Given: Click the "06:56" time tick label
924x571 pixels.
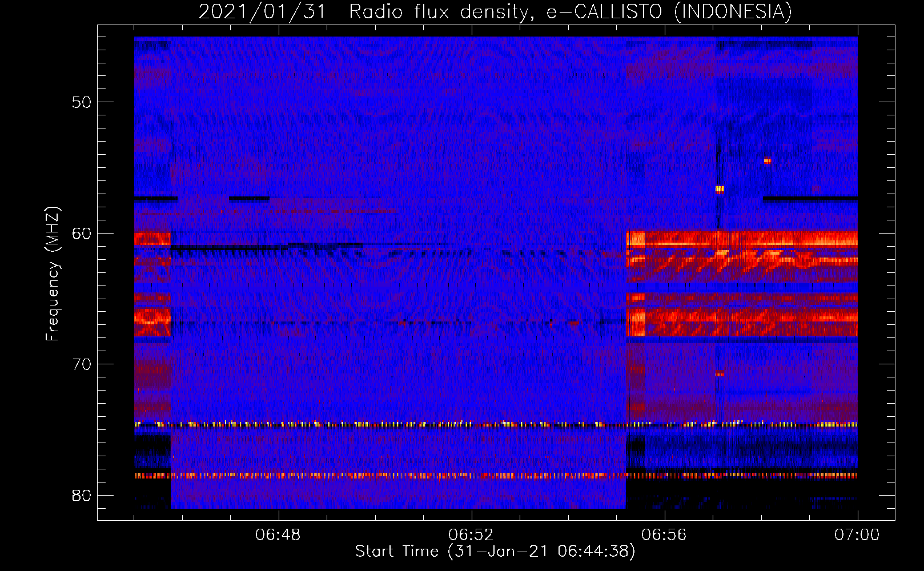Looking at the screenshot, I should click(664, 535).
